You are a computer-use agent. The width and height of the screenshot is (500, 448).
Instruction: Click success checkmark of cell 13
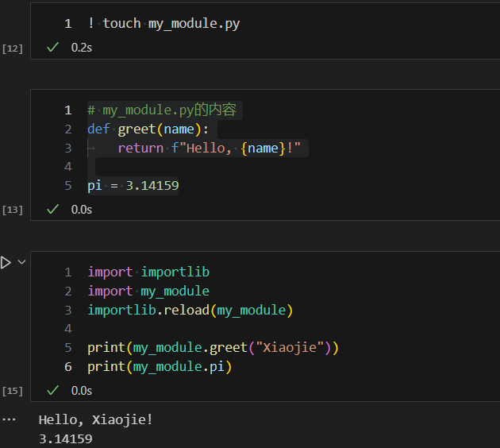point(52,210)
